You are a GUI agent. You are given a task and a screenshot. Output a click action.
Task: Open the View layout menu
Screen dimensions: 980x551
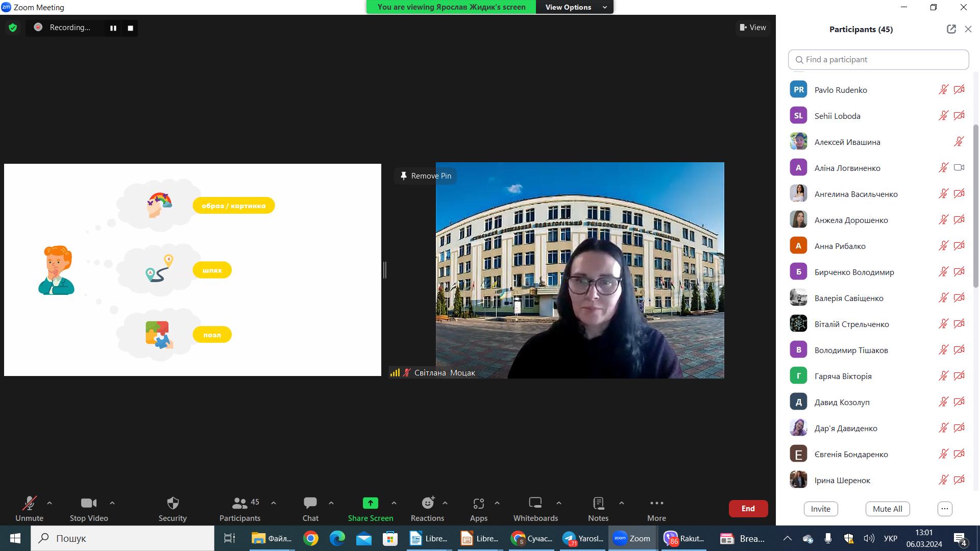752,28
